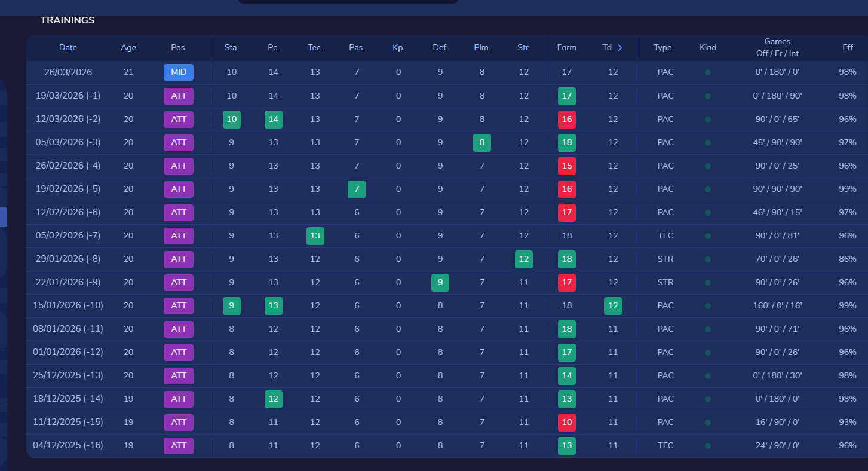Click the Pos. column header
Image resolution: width=868 pixels, height=471 pixels.
point(179,48)
